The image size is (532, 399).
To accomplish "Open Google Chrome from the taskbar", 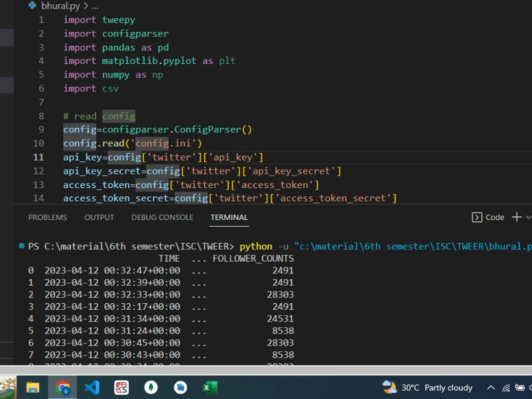I will pos(63,387).
